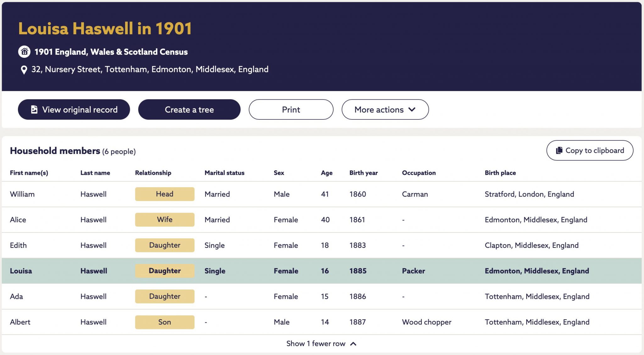Image resolution: width=644 pixels, height=355 pixels.
Task: Click the Occupation column header
Action: [x=419, y=173]
